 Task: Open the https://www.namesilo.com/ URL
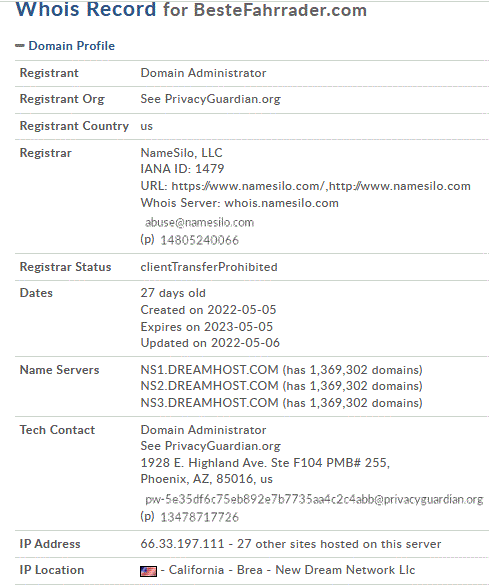(248, 186)
